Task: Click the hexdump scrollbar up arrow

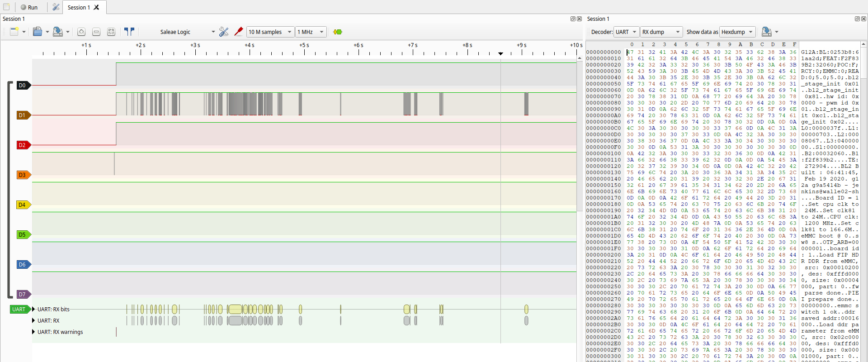Action: (x=863, y=44)
